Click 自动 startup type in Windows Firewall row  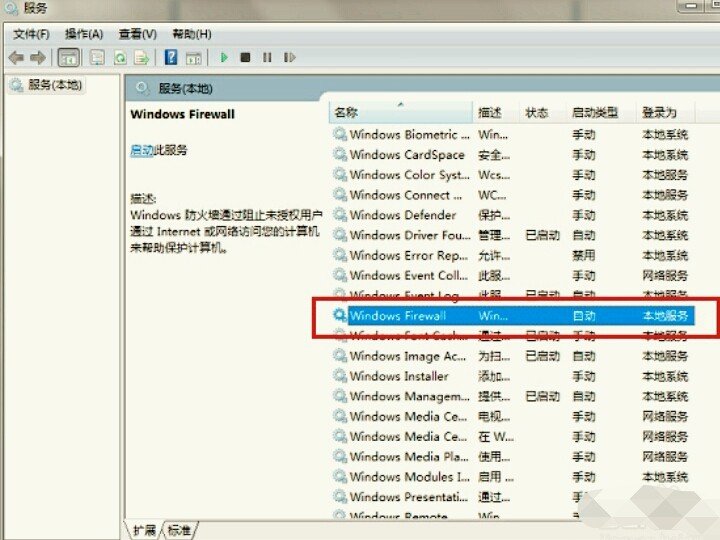584,315
